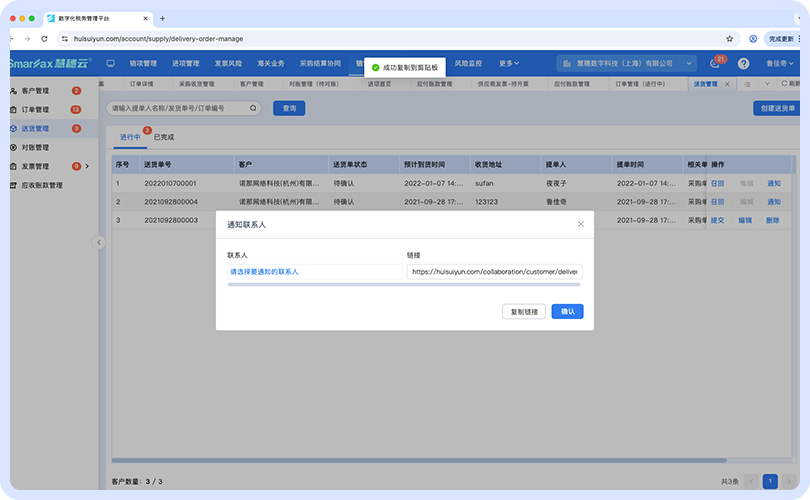The image size is (810, 500).
Task: Click 风险监控 in top navigation
Action: [x=468, y=63]
